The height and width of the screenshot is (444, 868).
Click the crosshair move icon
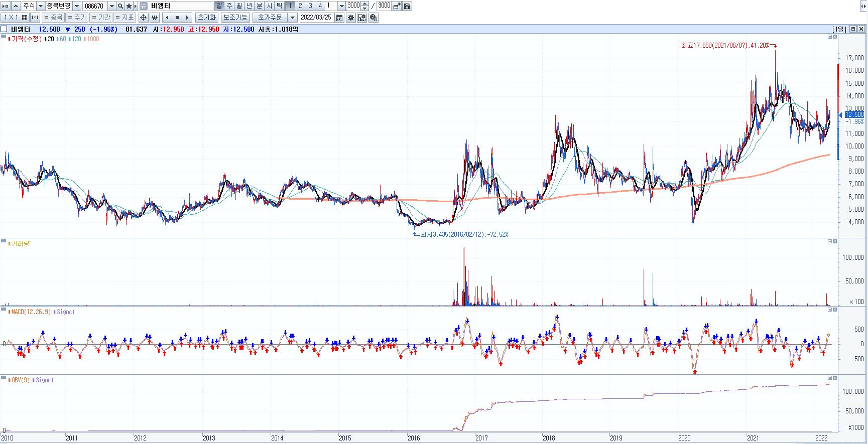click(x=143, y=18)
